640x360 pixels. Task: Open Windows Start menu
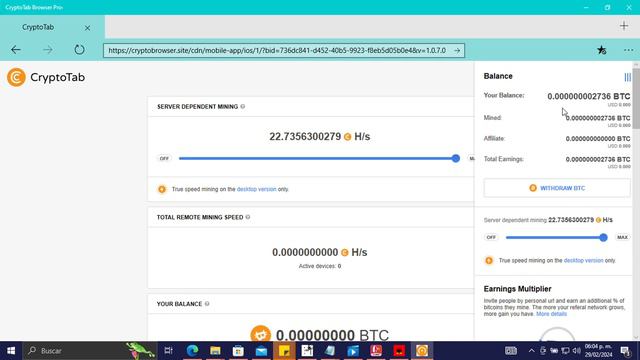tap(11, 351)
